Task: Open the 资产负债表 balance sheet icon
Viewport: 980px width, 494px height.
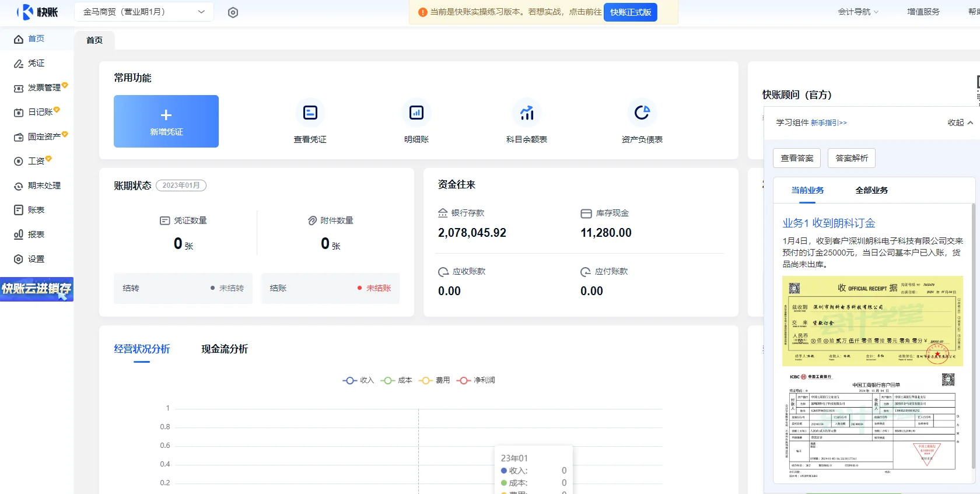Action: (x=642, y=113)
